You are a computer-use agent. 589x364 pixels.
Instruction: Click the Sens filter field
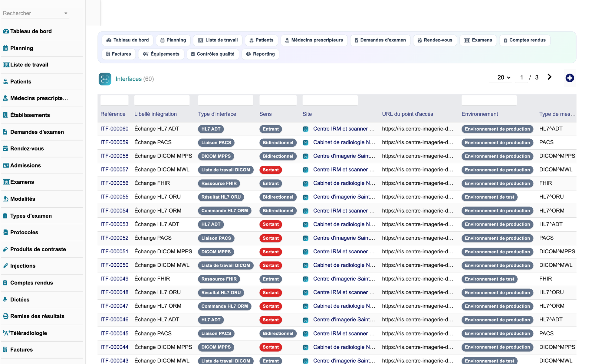tap(278, 100)
